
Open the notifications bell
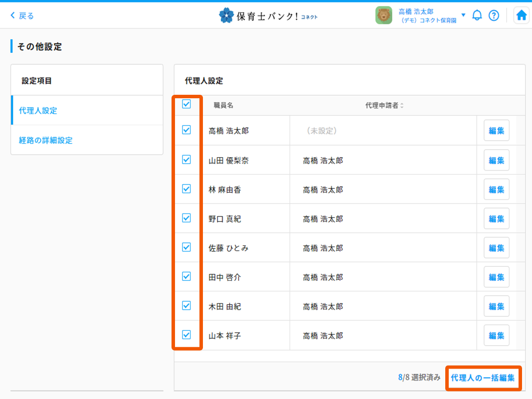pos(477,15)
